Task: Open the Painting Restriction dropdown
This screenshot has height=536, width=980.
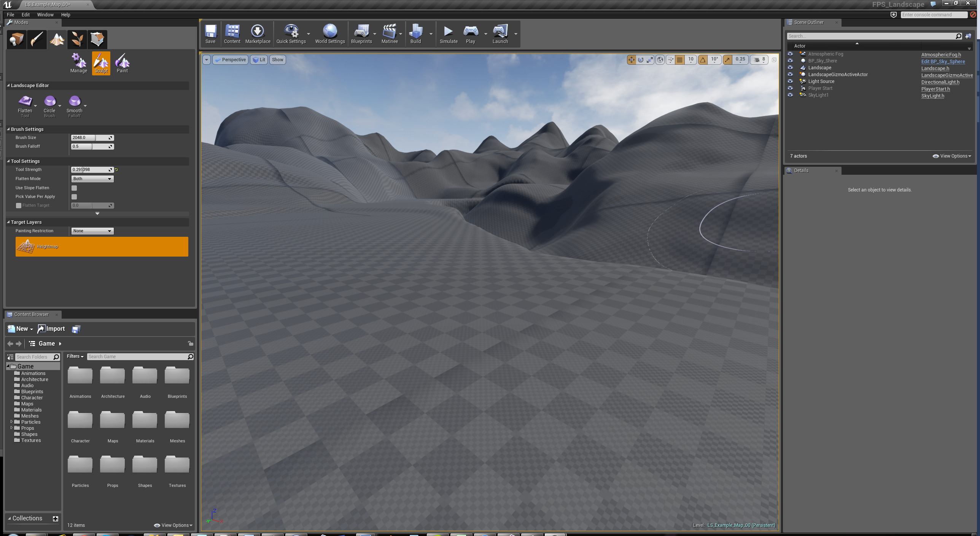Action: pyautogui.click(x=92, y=231)
